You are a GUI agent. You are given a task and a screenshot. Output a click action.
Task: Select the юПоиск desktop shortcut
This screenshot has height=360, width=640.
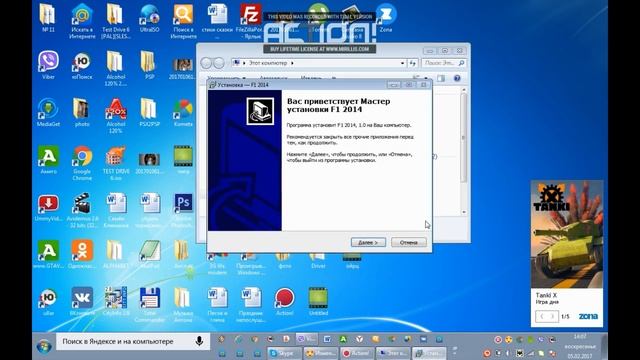point(82,65)
